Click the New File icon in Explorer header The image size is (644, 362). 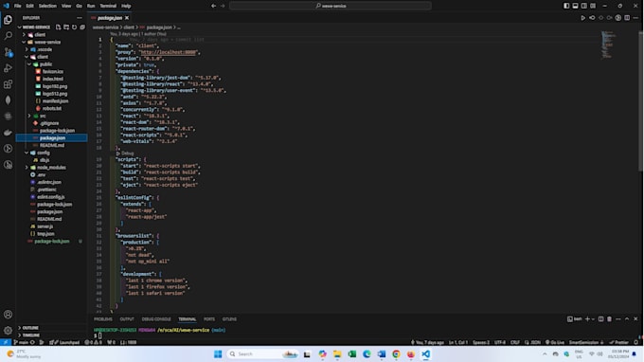point(58,27)
